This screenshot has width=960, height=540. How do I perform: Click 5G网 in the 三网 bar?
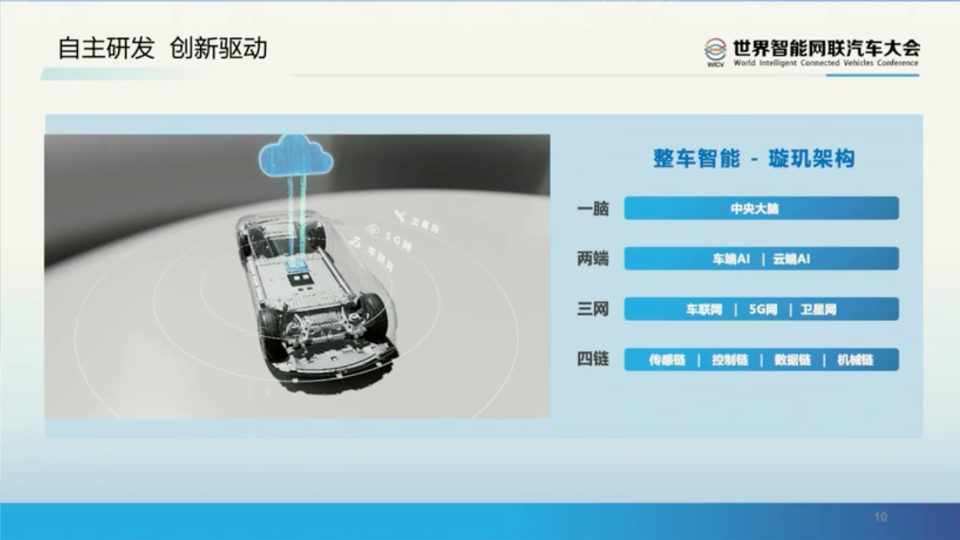pos(763,310)
